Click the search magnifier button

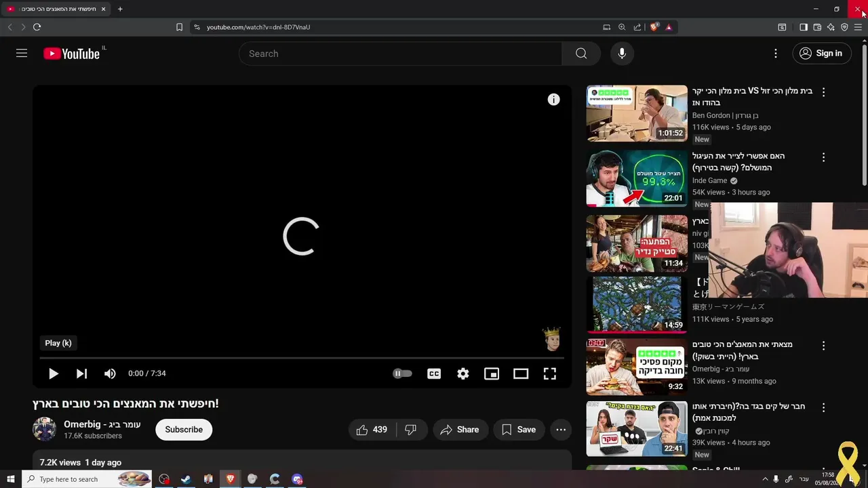tap(581, 54)
